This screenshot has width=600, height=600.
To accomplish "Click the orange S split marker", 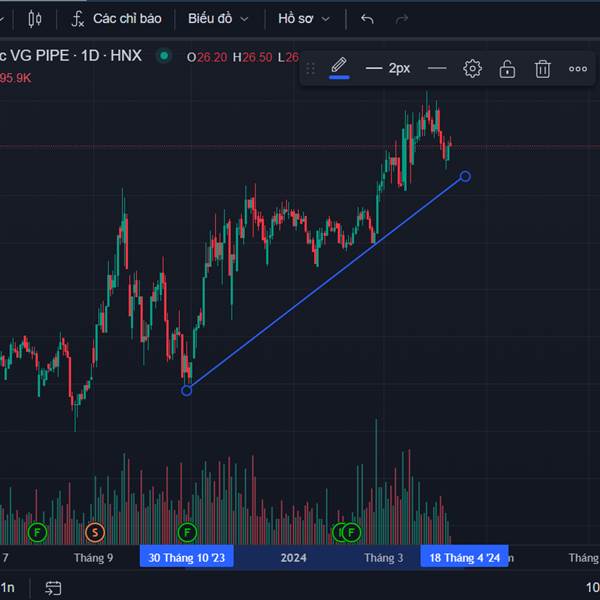I will click(95, 531).
